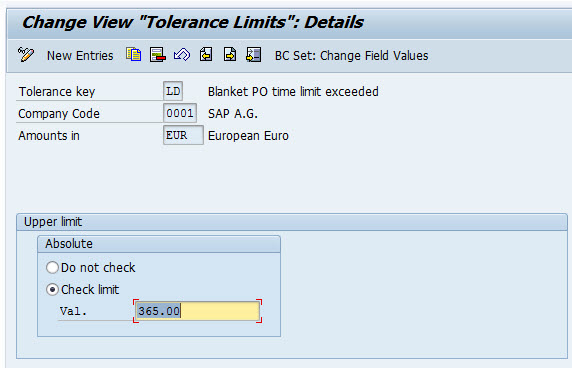Click the Amounts in field EUR

pos(183,135)
